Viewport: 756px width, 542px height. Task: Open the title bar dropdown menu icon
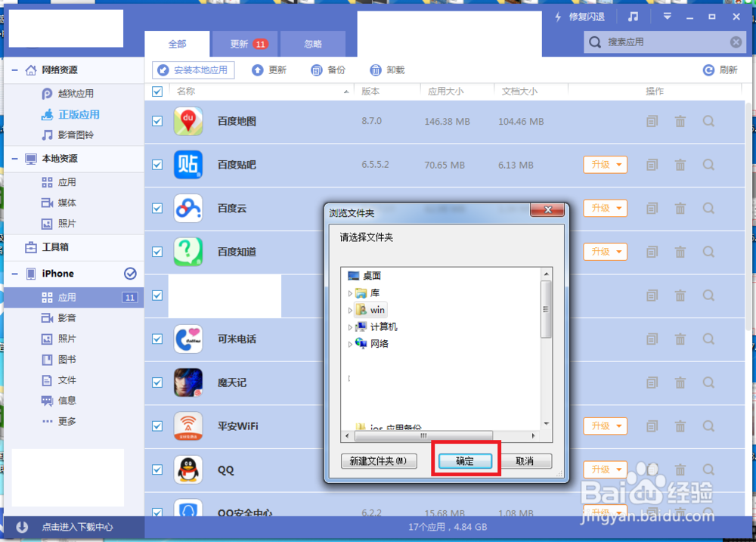coord(668,17)
